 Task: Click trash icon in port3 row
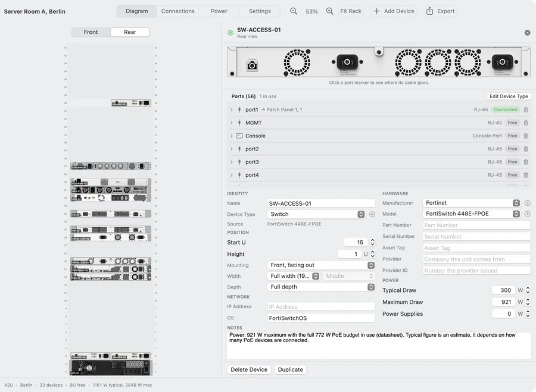coord(526,162)
